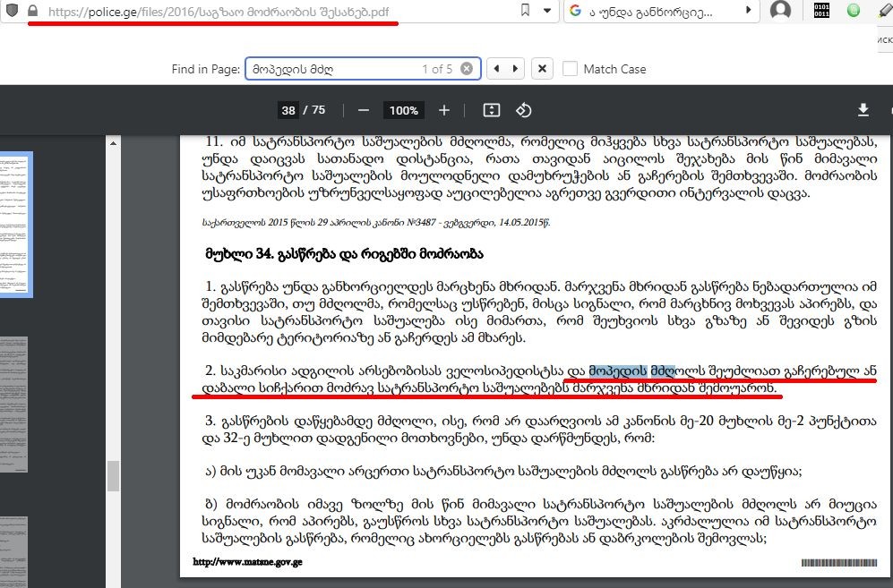Image resolution: width=893 pixels, height=588 pixels.
Task: Go to next find match
Action: click(515, 69)
